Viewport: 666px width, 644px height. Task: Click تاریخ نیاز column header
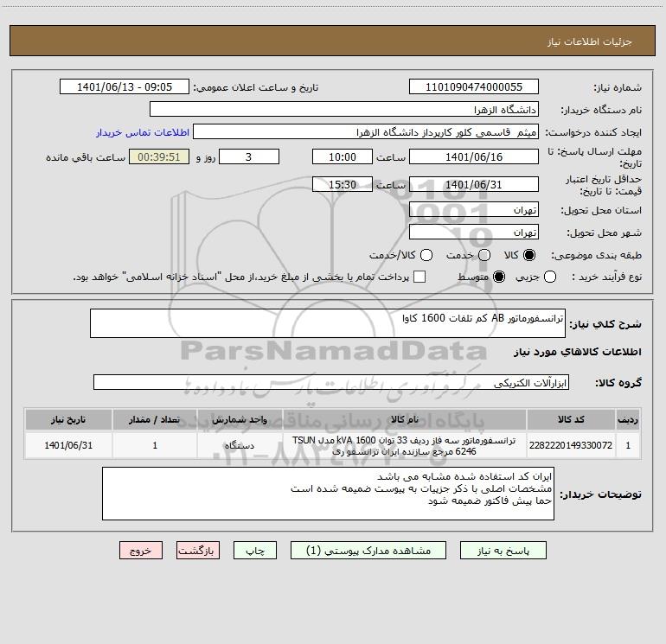(x=68, y=419)
